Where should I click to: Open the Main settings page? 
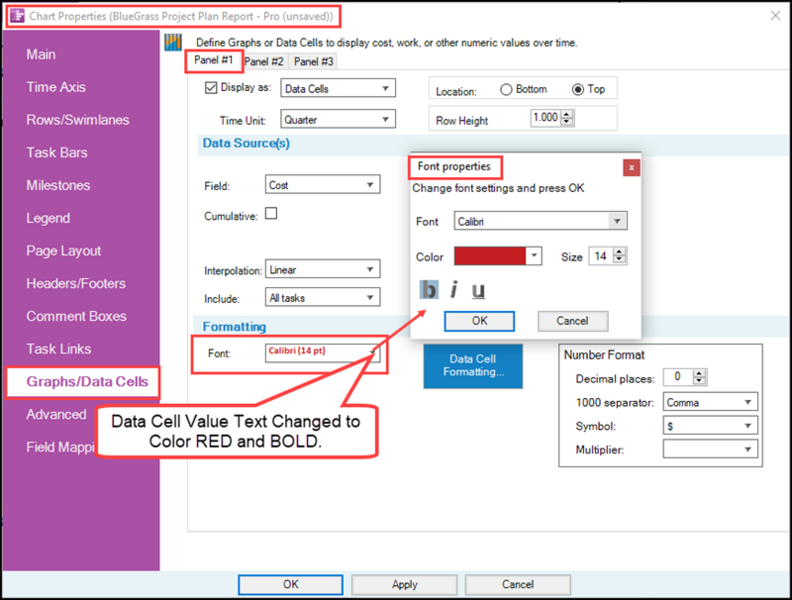tap(41, 54)
